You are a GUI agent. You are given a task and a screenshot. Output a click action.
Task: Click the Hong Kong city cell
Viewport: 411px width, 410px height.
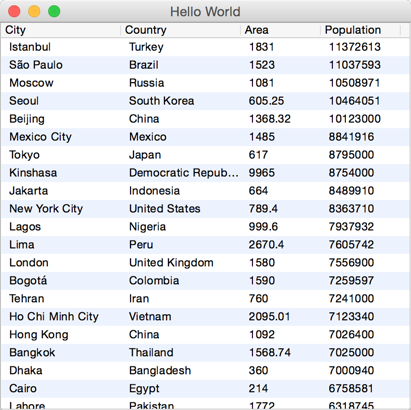point(39,335)
